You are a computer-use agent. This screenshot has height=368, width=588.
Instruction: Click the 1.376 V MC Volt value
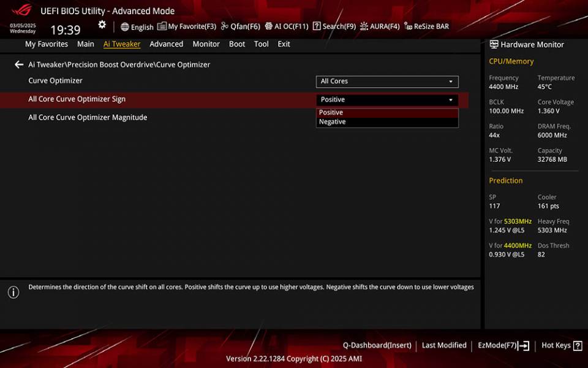(500, 159)
